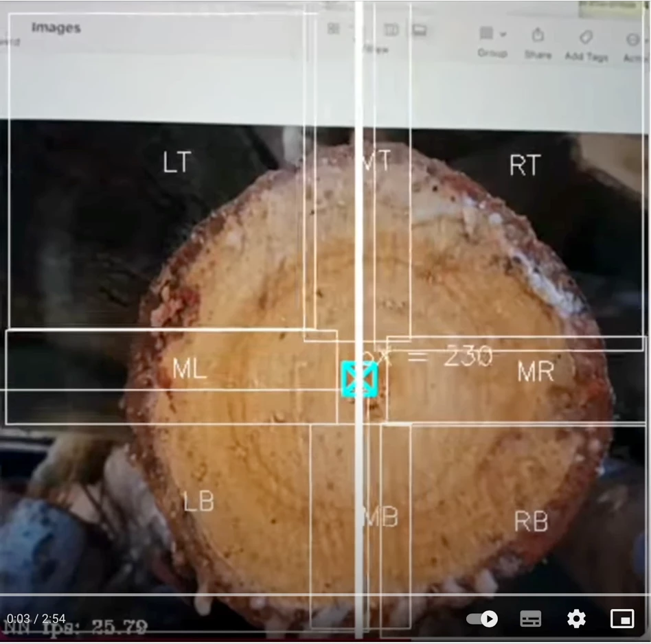Click the Share icon in the toolbar
The height and width of the screenshot is (644, 651).
point(538,35)
